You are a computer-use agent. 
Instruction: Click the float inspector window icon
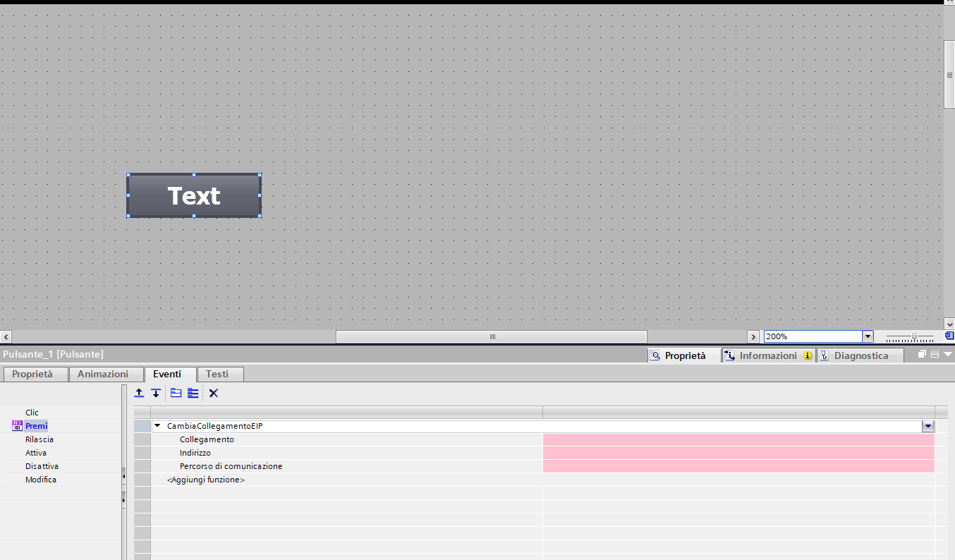(922, 354)
